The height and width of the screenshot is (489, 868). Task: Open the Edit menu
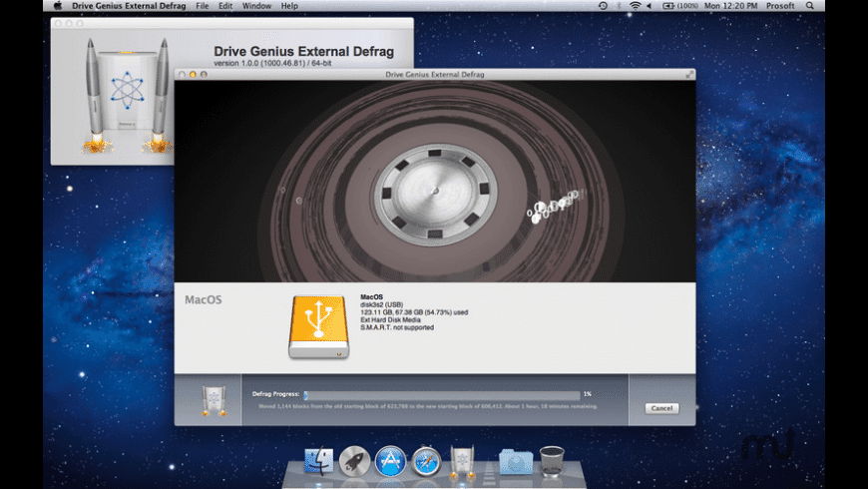[225, 6]
